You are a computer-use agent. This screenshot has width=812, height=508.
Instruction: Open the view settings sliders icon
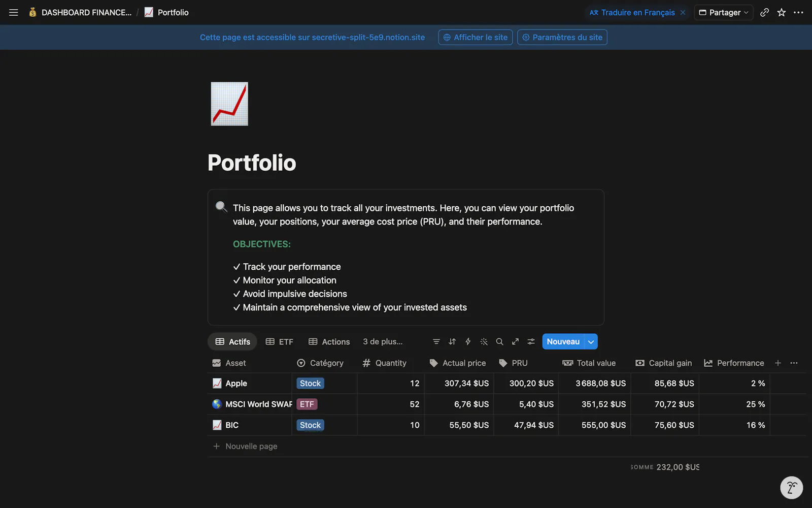click(531, 342)
